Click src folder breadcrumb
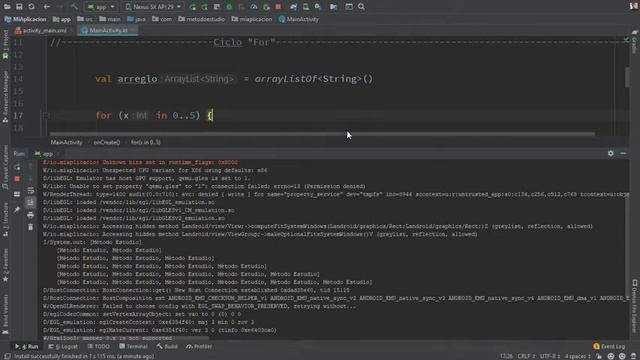640x360 pixels. point(85,19)
